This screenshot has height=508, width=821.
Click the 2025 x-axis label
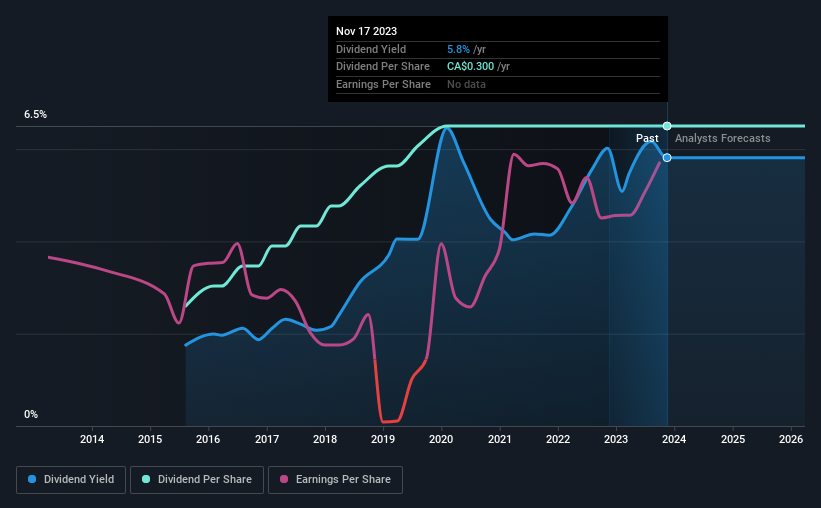click(x=733, y=439)
